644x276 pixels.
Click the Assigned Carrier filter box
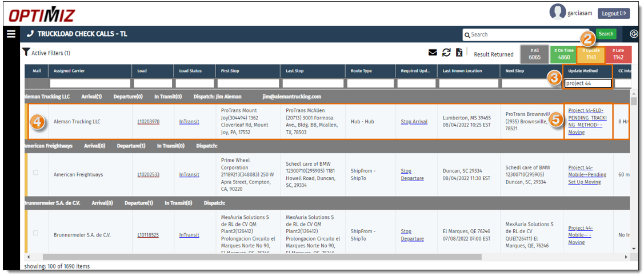[x=90, y=83]
